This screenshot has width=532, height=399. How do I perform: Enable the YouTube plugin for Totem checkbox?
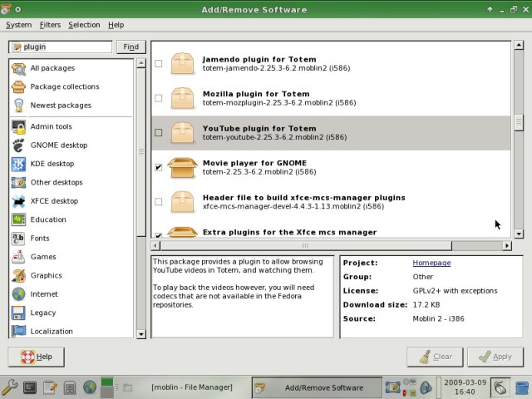pyautogui.click(x=159, y=132)
